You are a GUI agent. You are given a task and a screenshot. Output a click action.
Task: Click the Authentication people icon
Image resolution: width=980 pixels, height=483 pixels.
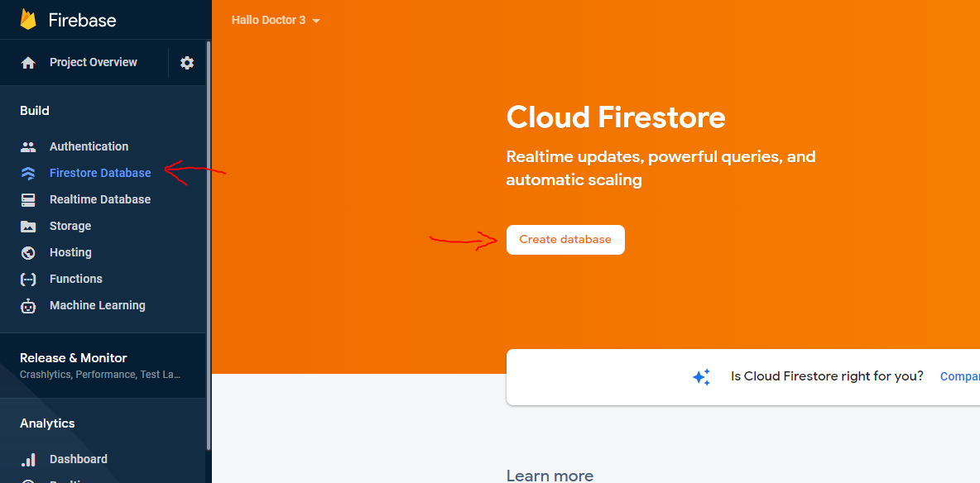point(29,146)
